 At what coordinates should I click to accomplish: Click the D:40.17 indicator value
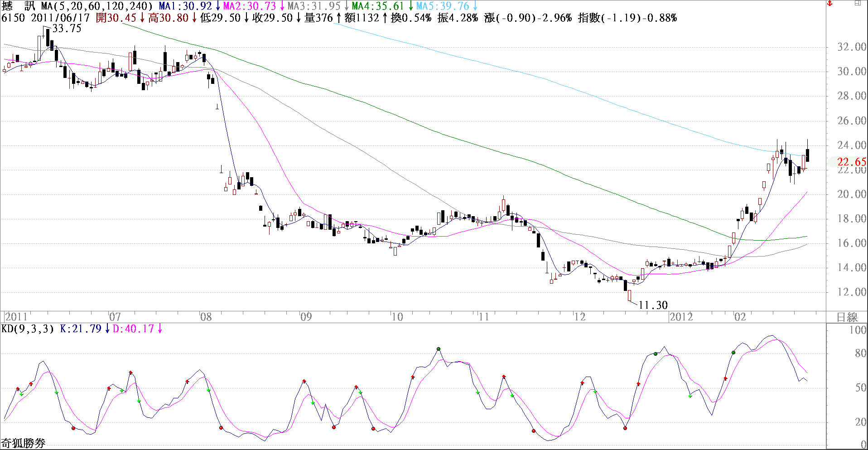pyautogui.click(x=133, y=329)
